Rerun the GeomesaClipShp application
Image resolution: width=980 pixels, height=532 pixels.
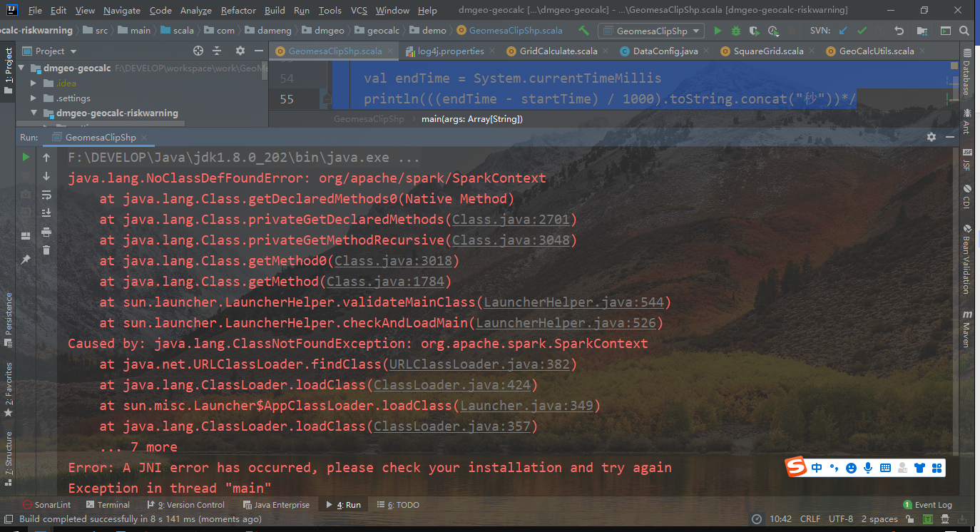(25, 157)
